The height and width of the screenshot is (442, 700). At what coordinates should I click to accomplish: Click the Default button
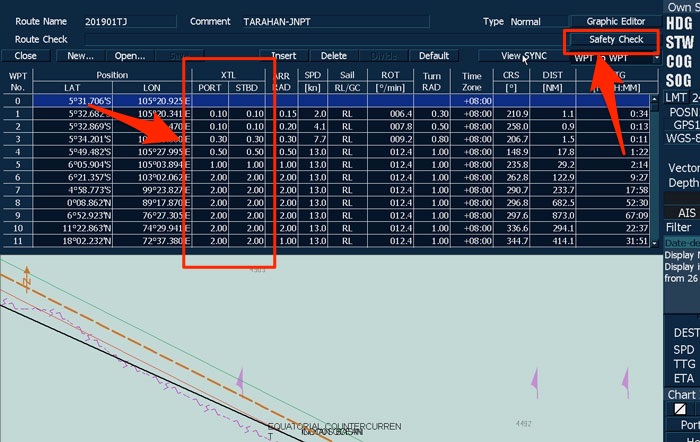[x=433, y=56]
